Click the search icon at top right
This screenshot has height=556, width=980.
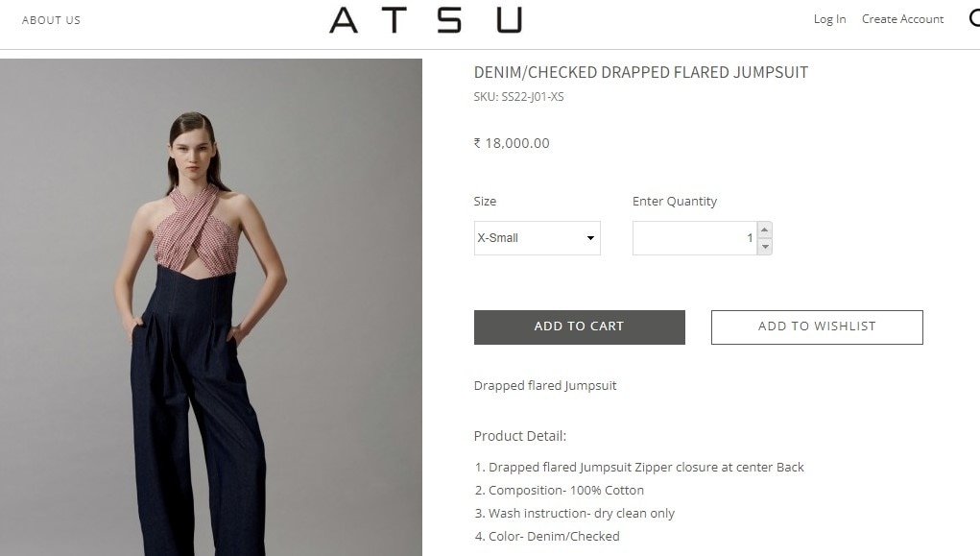coord(974,19)
